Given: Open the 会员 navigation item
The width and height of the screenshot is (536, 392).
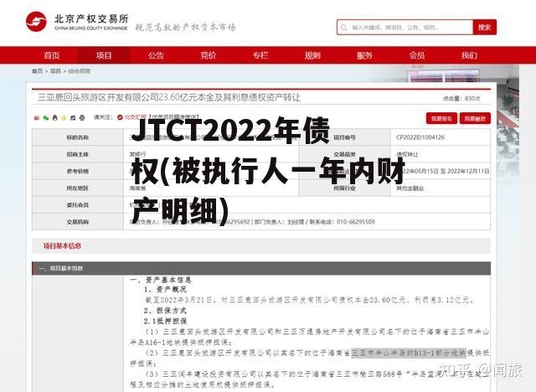Looking at the screenshot, I should [x=416, y=55].
